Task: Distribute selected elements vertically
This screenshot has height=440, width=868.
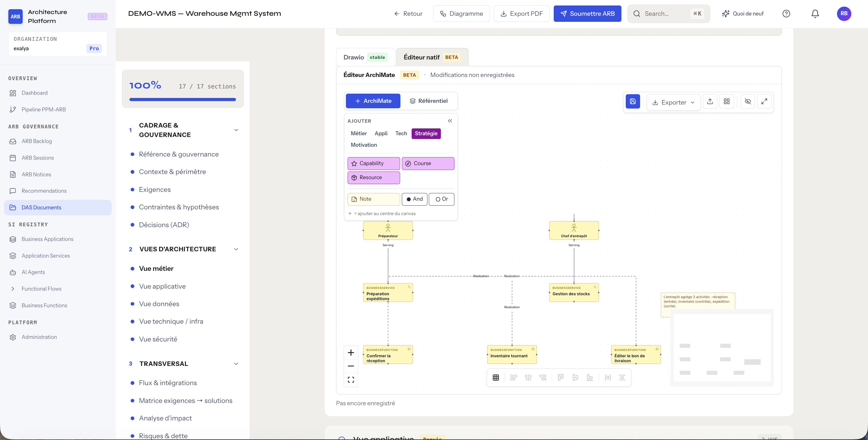Action: [x=622, y=378]
